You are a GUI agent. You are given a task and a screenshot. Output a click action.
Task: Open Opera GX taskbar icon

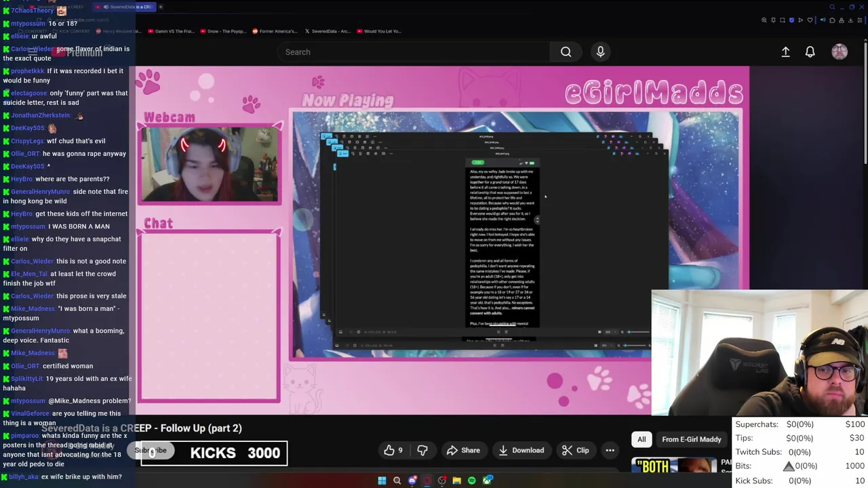(427, 481)
